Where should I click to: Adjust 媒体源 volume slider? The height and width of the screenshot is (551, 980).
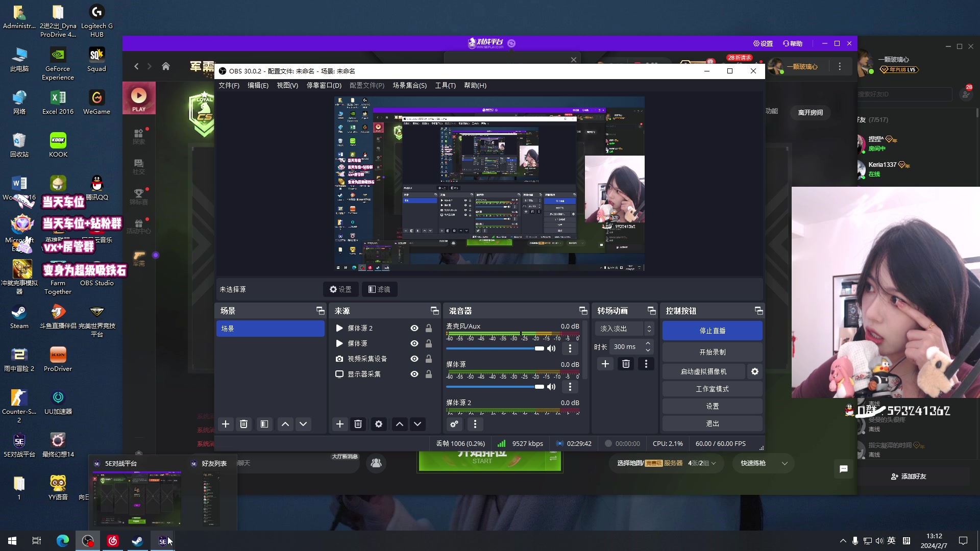coord(495,387)
